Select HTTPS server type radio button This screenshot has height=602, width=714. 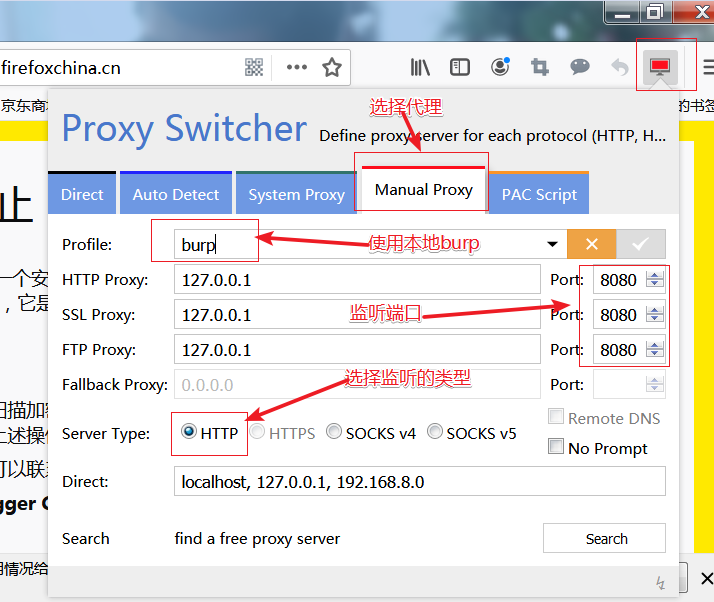pyautogui.click(x=257, y=431)
